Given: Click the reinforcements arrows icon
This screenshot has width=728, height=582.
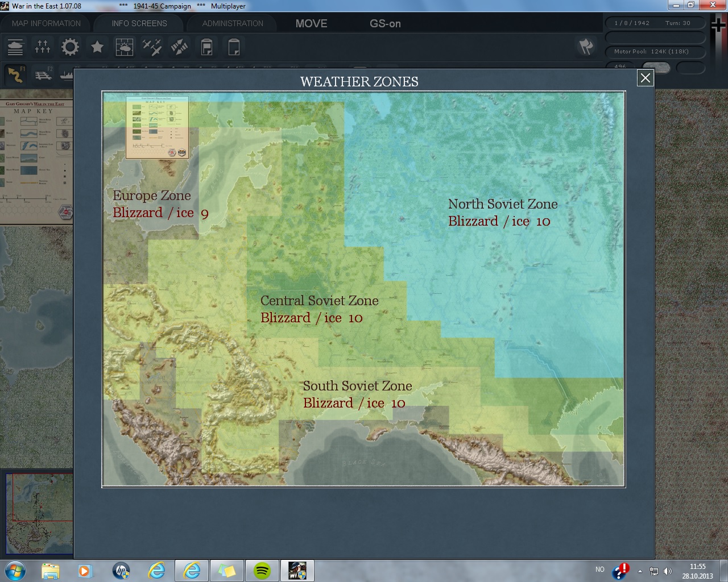Looking at the screenshot, I should pos(179,47).
